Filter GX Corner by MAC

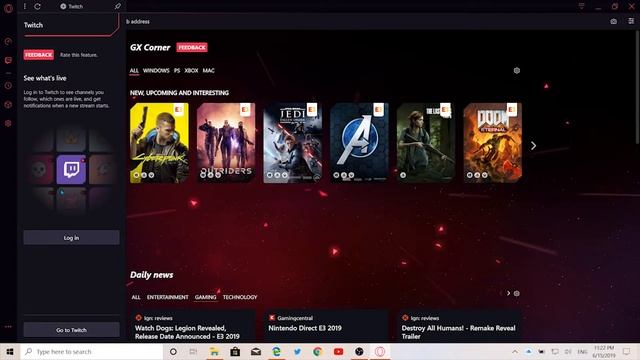(209, 71)
